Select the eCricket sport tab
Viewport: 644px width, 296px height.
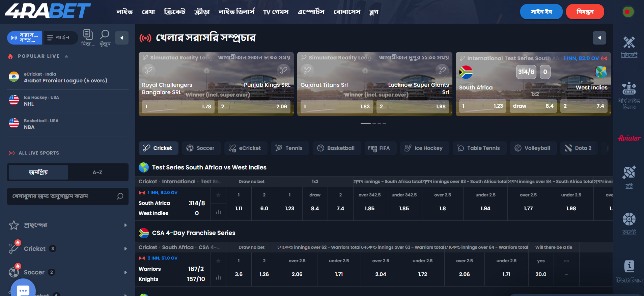point(246,148)
